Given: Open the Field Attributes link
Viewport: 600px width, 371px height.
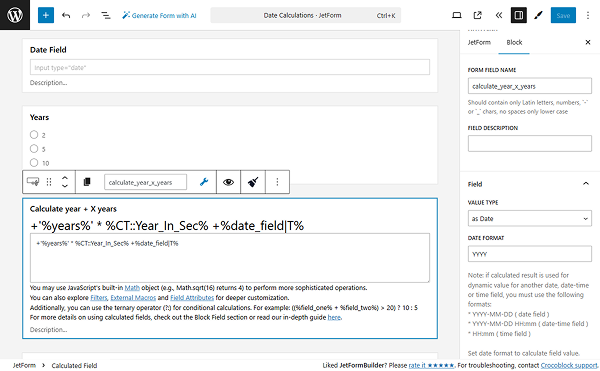Looking at the screenshot, I should coord(192,298).
